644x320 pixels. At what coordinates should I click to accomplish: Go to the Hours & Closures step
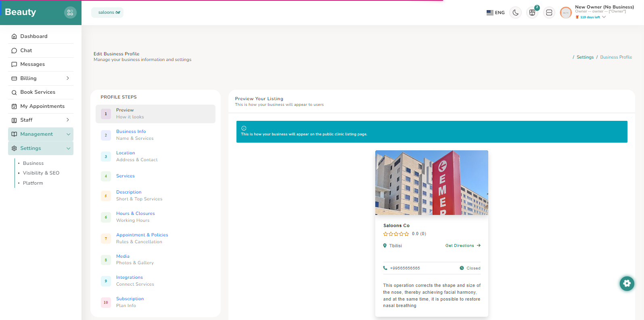pyautogui.click(x=155, y=217)
